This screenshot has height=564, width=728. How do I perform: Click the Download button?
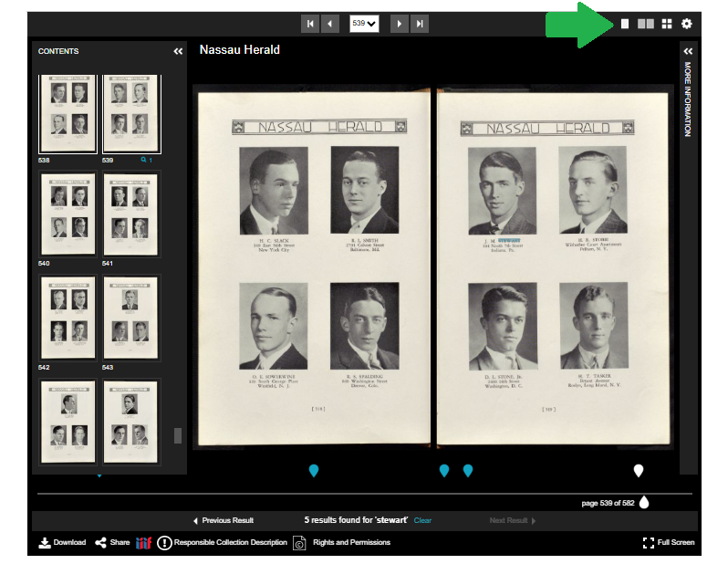point(62,543)
